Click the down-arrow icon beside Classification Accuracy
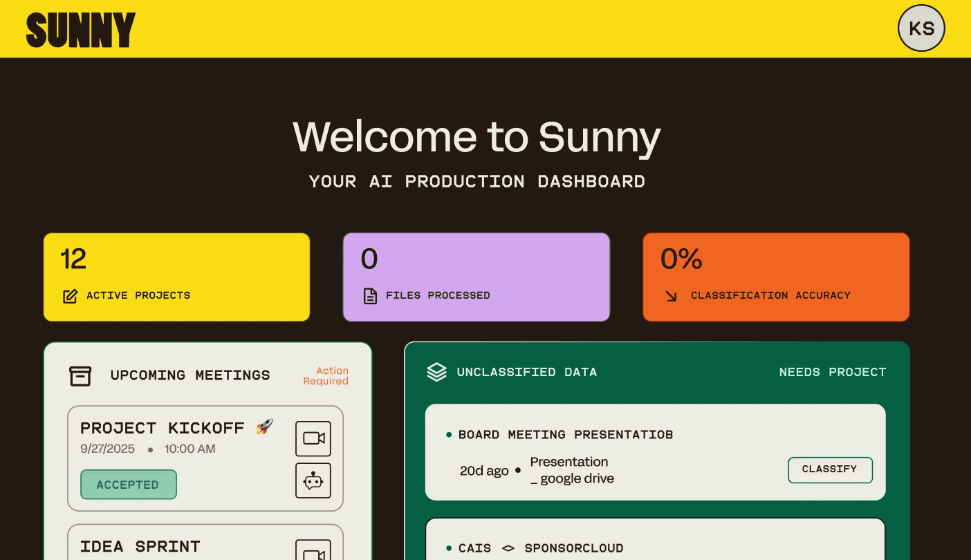Screen dimensions: 971x560 coord(671,296)
